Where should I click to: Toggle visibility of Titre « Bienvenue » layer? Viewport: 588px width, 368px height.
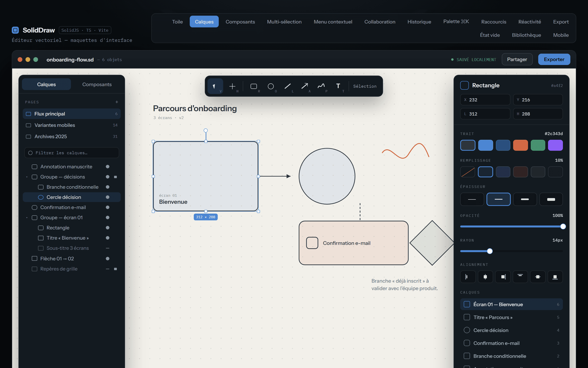point(107,238)
